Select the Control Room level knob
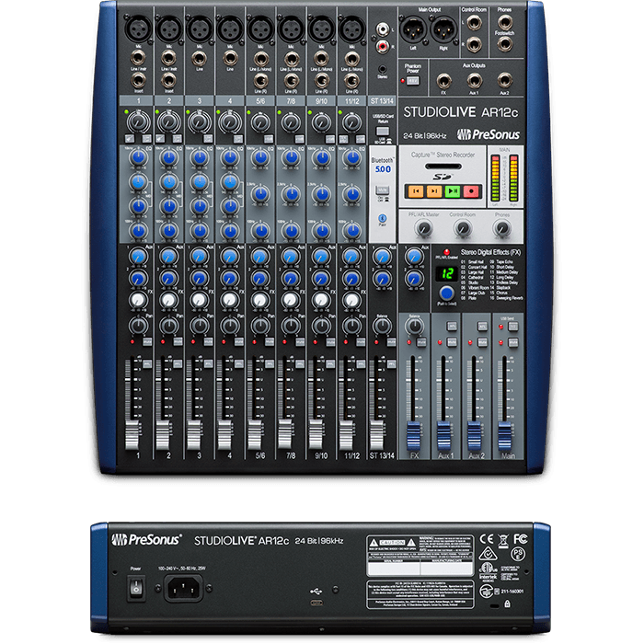 463,228
